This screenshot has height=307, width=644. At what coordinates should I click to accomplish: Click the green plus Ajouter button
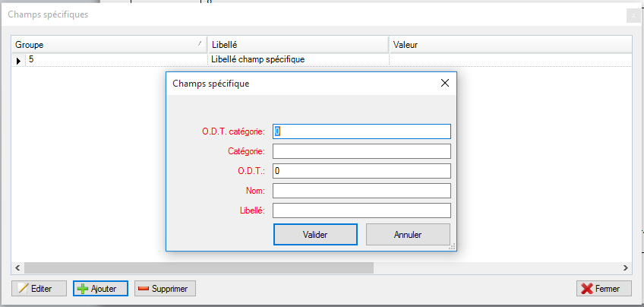(x=100, y=289)
